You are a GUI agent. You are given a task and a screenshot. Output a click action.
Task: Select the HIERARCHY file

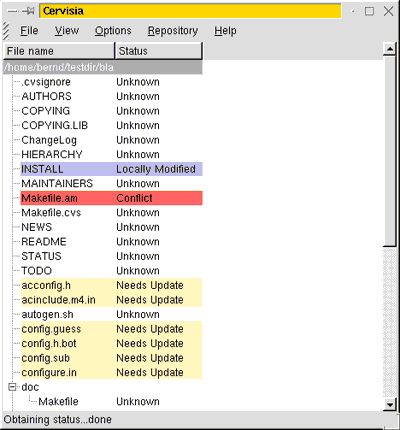(x=52, y=154)
